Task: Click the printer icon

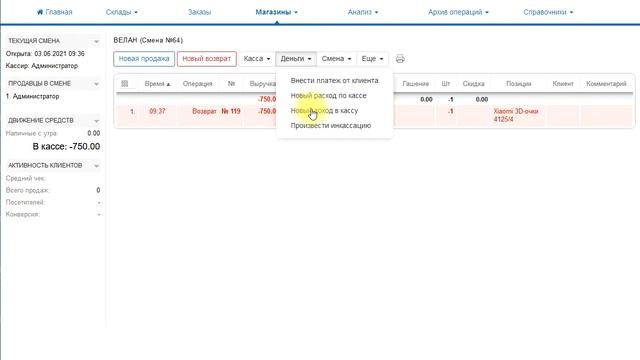Action: (400, 59)
